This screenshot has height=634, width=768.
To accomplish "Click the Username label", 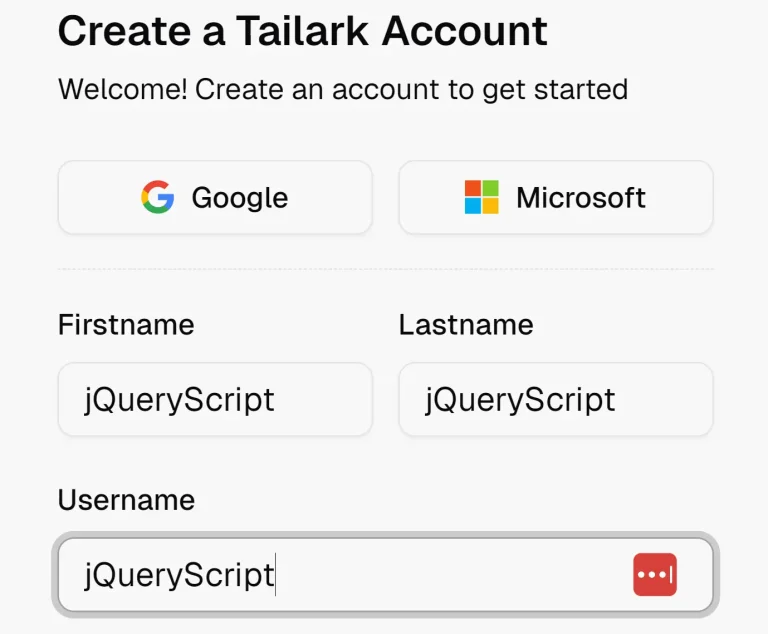I will coord(126,500).
